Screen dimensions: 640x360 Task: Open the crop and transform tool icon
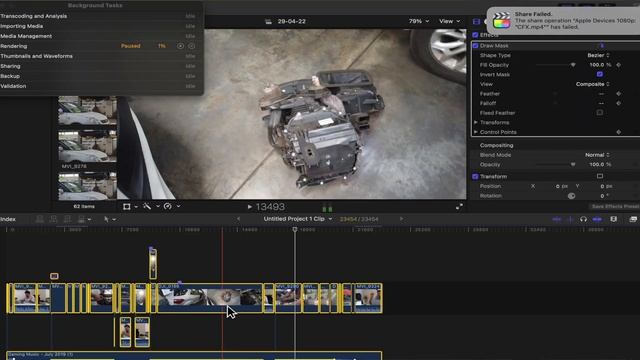pos(127,207)
